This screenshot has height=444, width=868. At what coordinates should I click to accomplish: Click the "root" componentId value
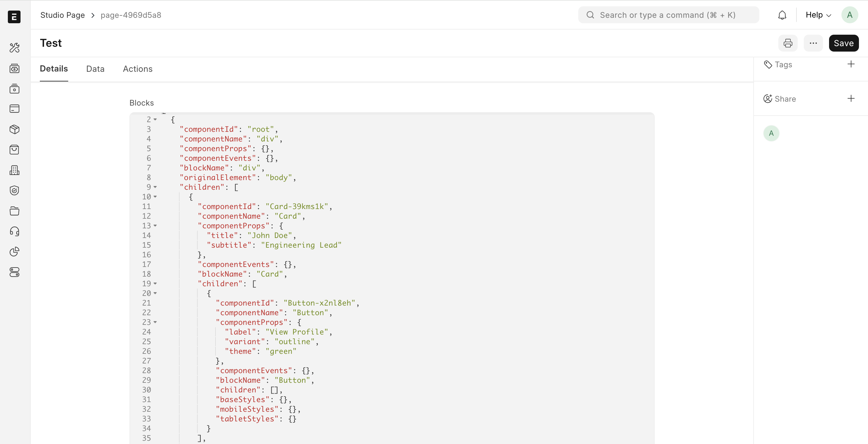[261, 129]
